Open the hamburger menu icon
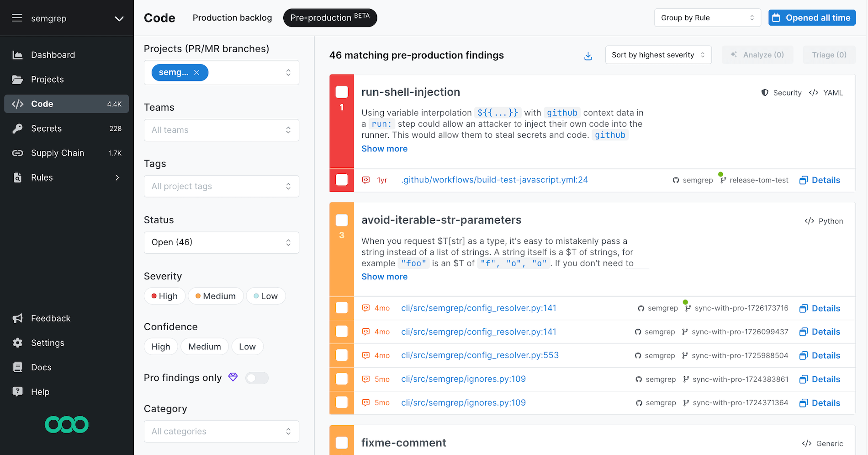 click(17, 18)
